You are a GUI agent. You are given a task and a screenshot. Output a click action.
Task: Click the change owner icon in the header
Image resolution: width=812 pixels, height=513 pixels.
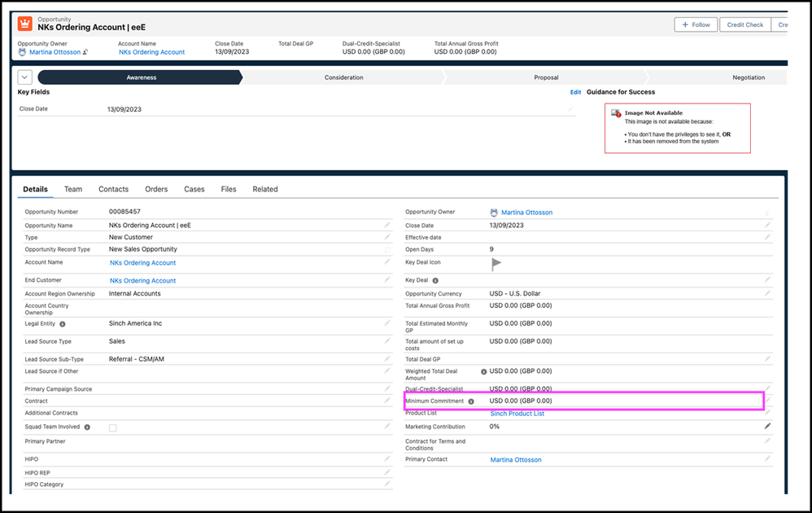pos(85,52)
